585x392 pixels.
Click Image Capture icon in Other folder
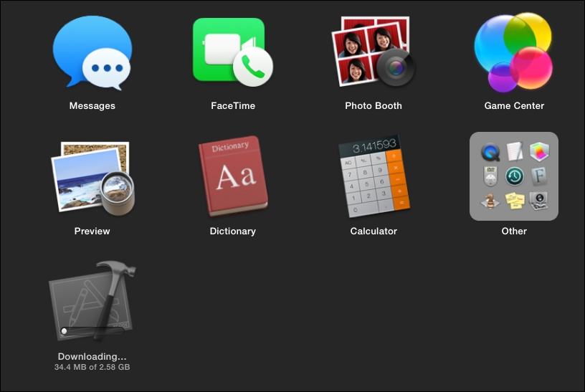[x=539, y=201]
